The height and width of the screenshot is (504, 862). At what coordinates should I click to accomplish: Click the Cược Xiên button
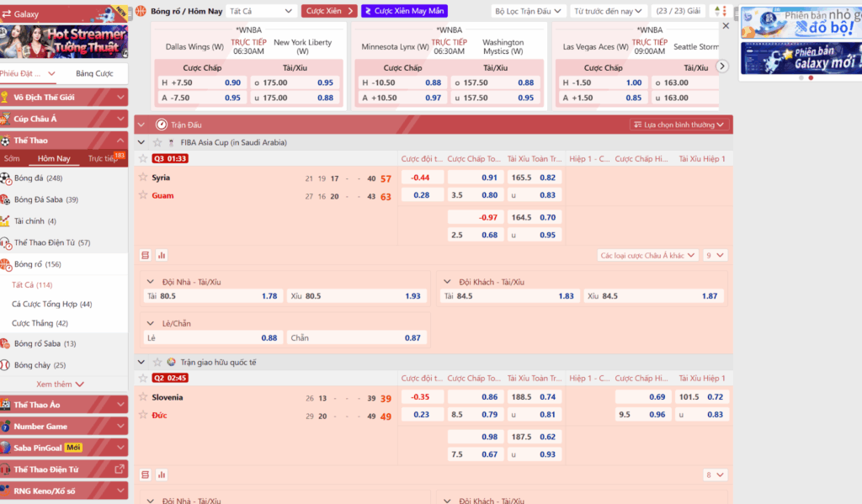click(329, 11)
